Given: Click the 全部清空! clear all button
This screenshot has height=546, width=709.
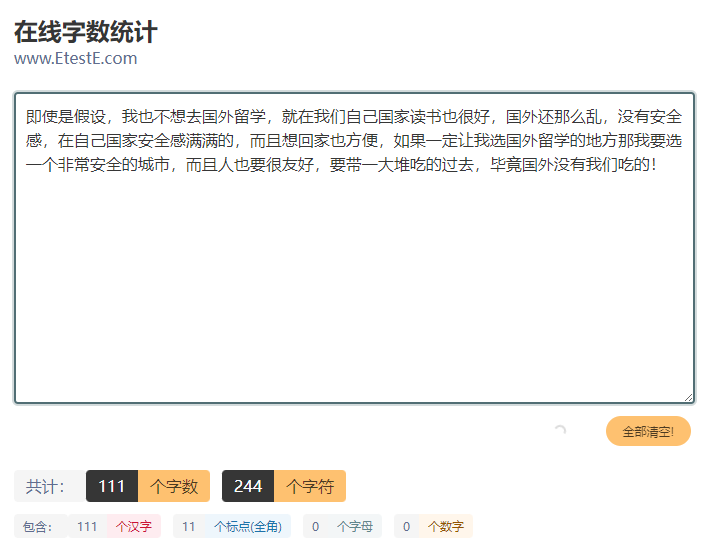Looking at the screenshot, I should (x=648, y=431).
